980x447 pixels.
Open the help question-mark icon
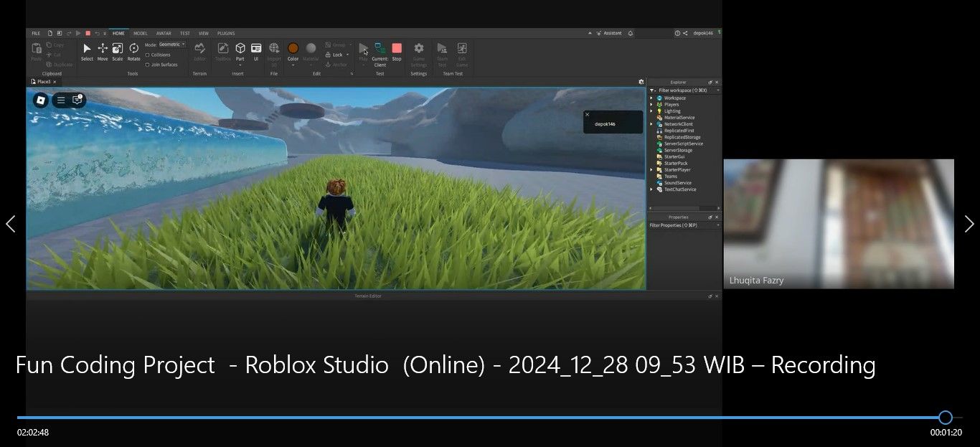click(x=677, y=33)
